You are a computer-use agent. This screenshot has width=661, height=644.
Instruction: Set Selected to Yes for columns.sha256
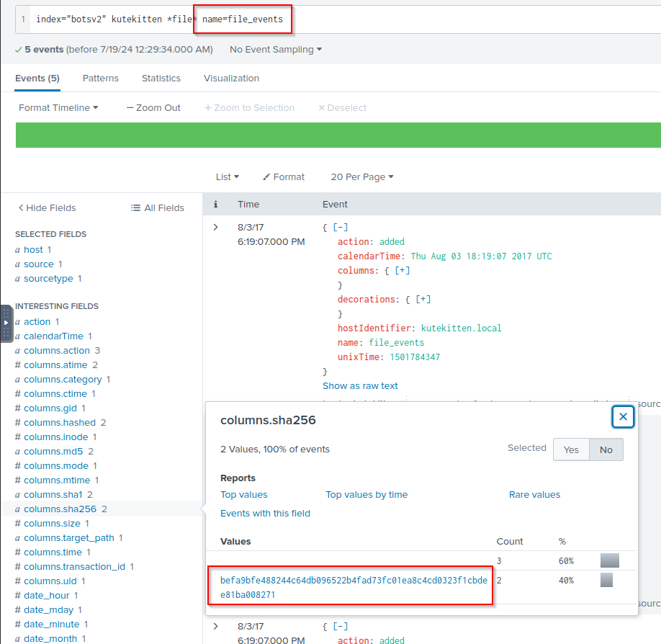(x=571, y=450)
